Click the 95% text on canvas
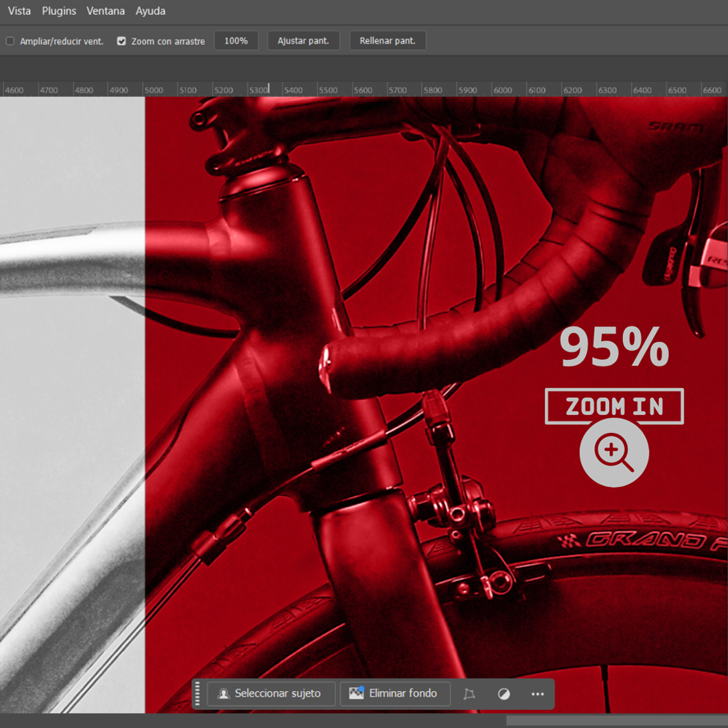 (x=614, y=346)
